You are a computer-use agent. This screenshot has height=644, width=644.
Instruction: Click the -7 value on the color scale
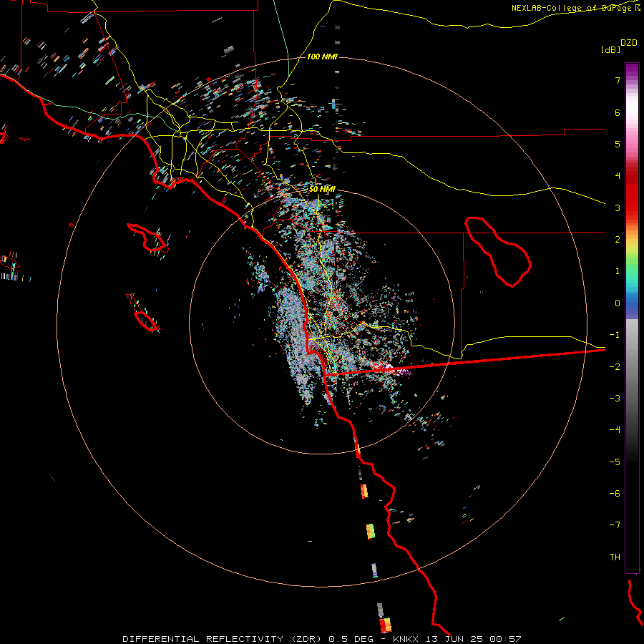pos(615,525)
